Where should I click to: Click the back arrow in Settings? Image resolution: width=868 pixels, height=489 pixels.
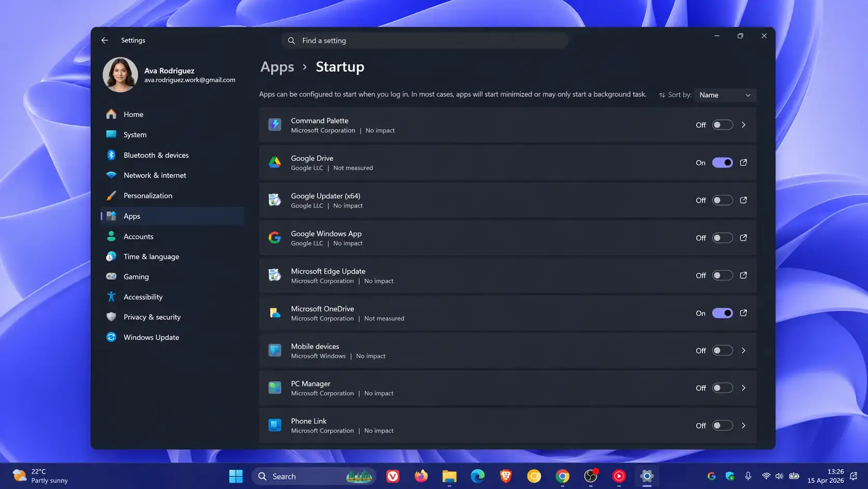[105, 41]
